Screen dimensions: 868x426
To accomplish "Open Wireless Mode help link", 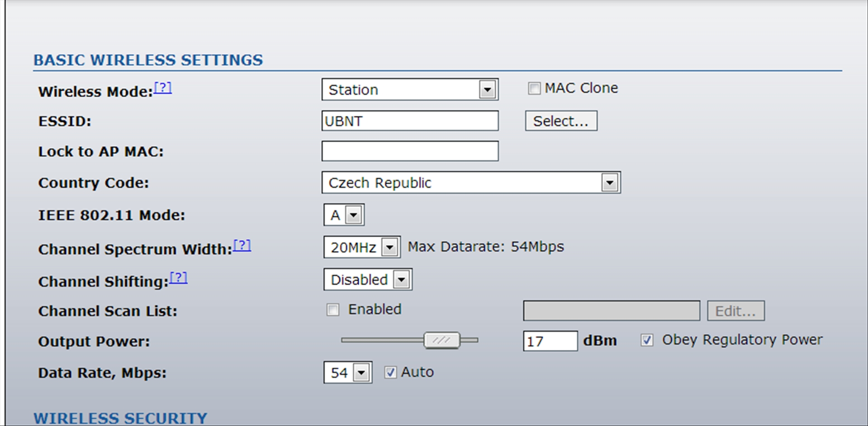I will click(163, 87).
